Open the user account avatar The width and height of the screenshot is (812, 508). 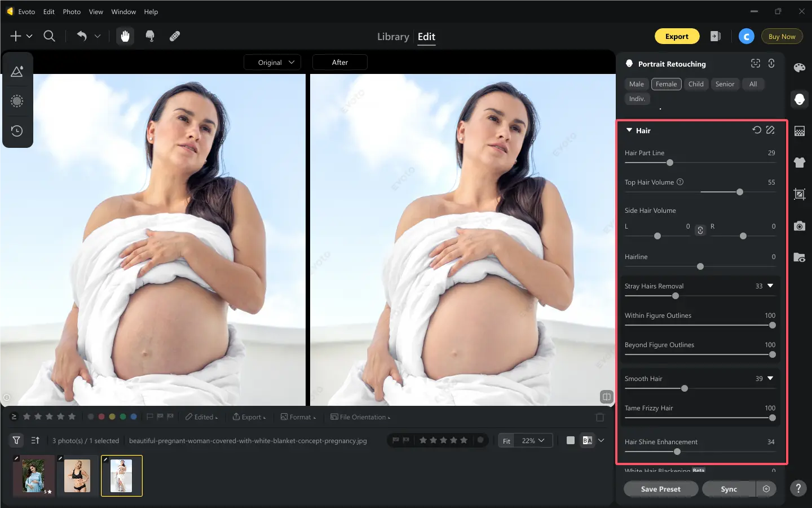(747, 36)
